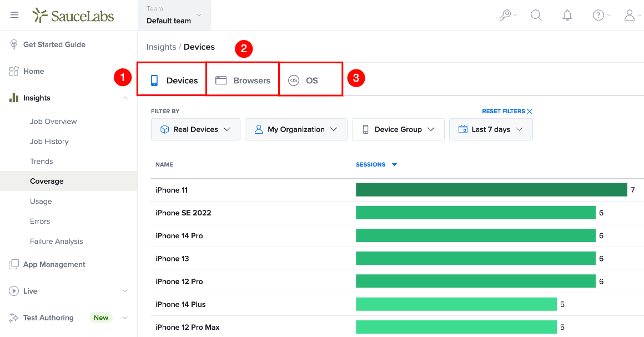Expand the Test Authoring section chevron
Viewport: 644px width, 337px height.
(125, 318)
